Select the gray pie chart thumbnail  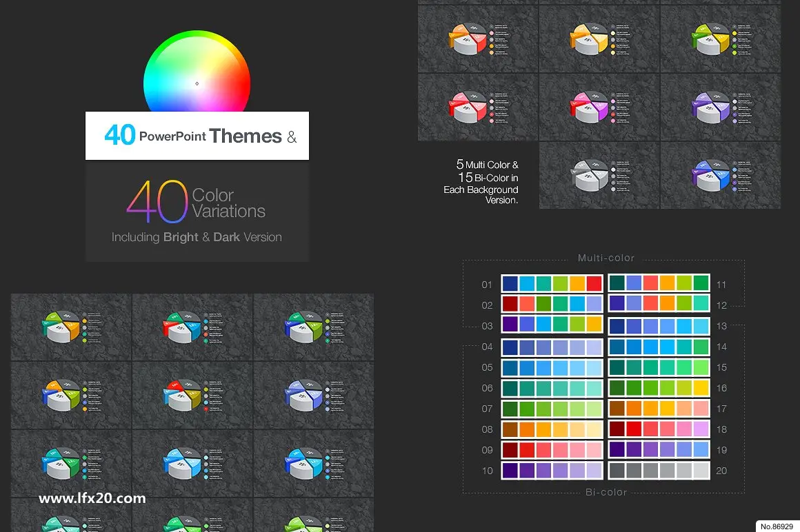tap(599, 175)
